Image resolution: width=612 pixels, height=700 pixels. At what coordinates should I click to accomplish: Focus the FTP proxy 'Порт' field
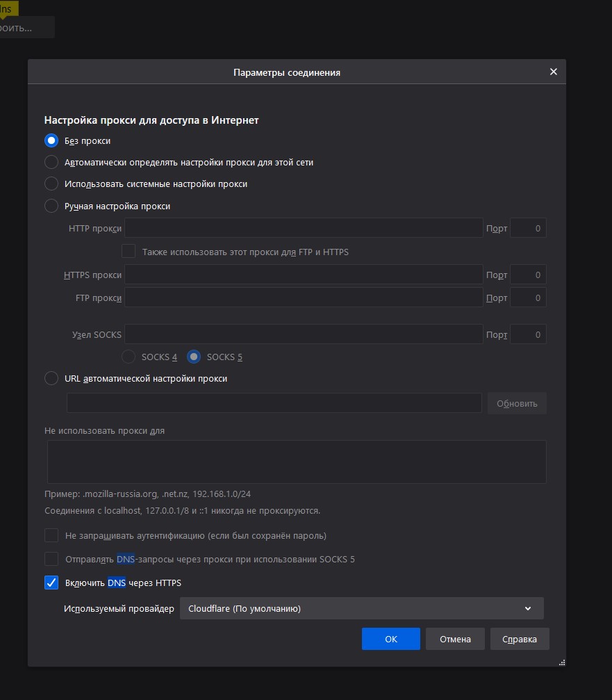(x=528, y=298)
